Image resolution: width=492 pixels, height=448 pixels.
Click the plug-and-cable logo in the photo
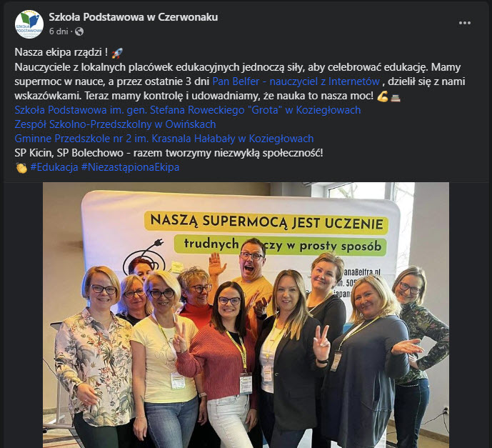(144, 257)
